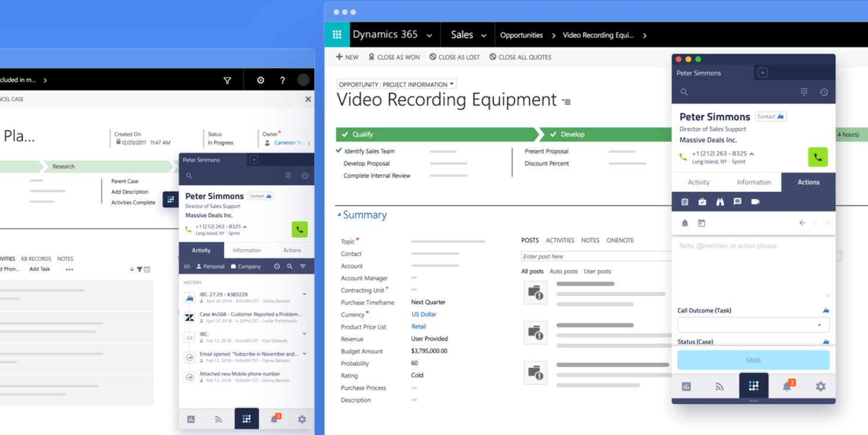Click CLOSE ALL QUOTES command
The image size is (868, 435).
tap(520, 57)
